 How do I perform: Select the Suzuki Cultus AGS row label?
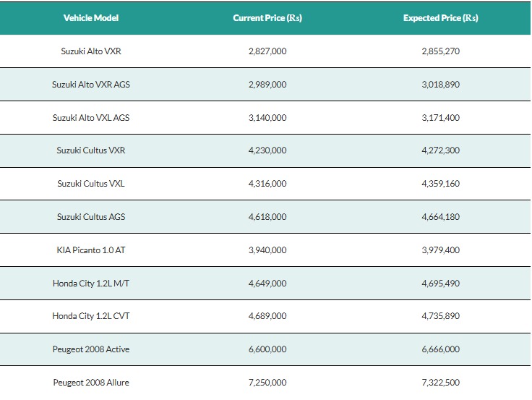[x=91, y=217]
